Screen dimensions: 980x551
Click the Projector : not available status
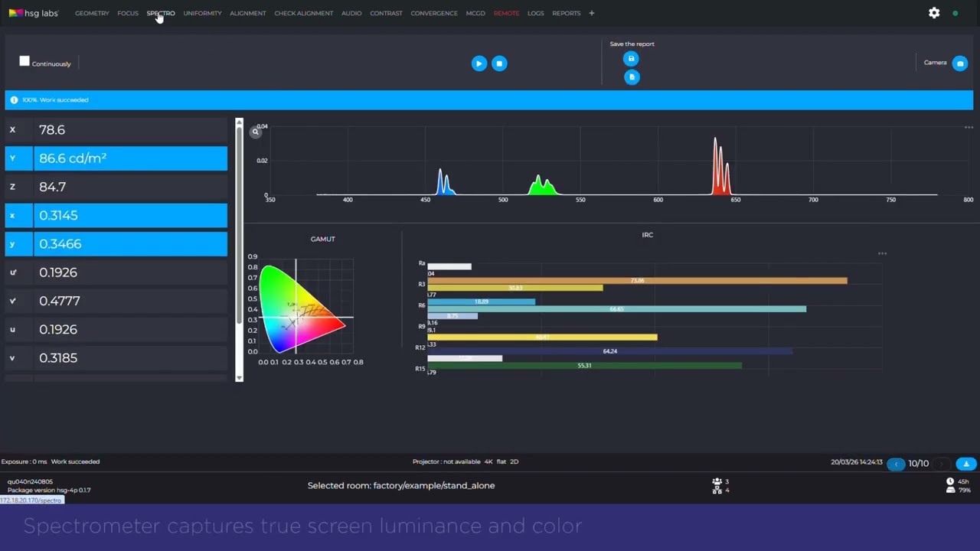446,461
